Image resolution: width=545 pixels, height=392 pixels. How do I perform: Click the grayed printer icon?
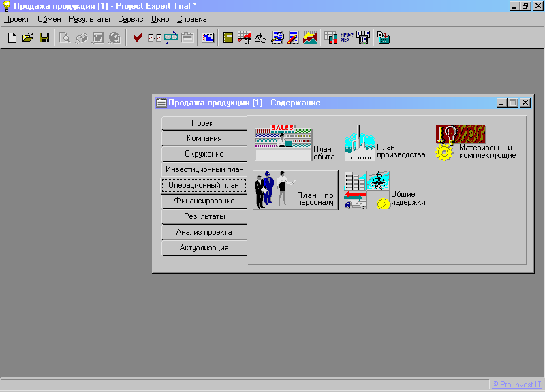pyautogui.click(x=81, y=37)
